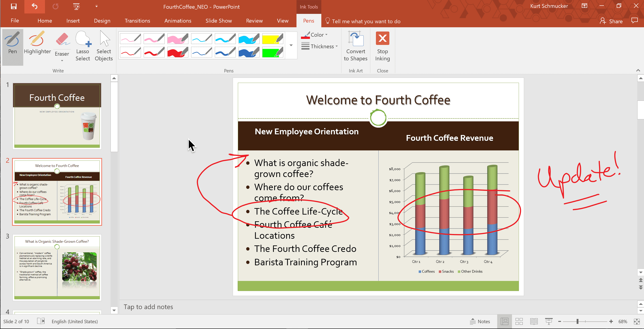Screen dimensions: 644x329
Task: Click slide title Welcome to Fourth Coffee
Action: pyautogui.click(x=378, y=100)
